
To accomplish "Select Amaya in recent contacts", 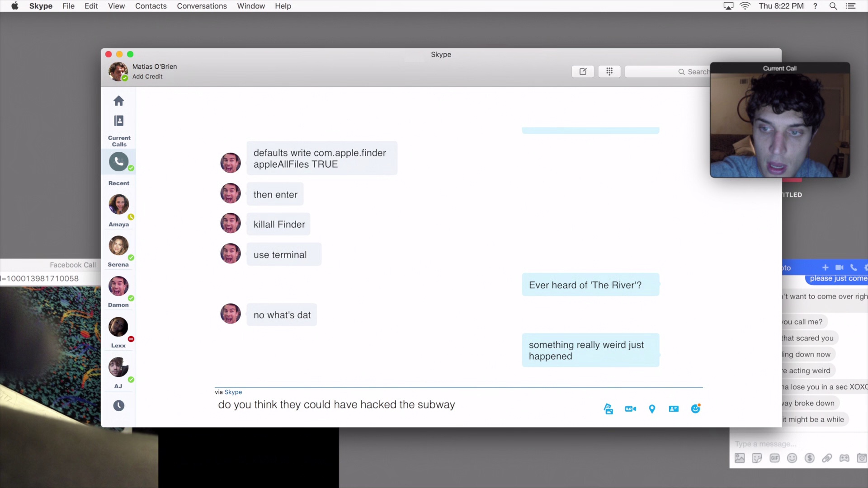I will (118, 205).
